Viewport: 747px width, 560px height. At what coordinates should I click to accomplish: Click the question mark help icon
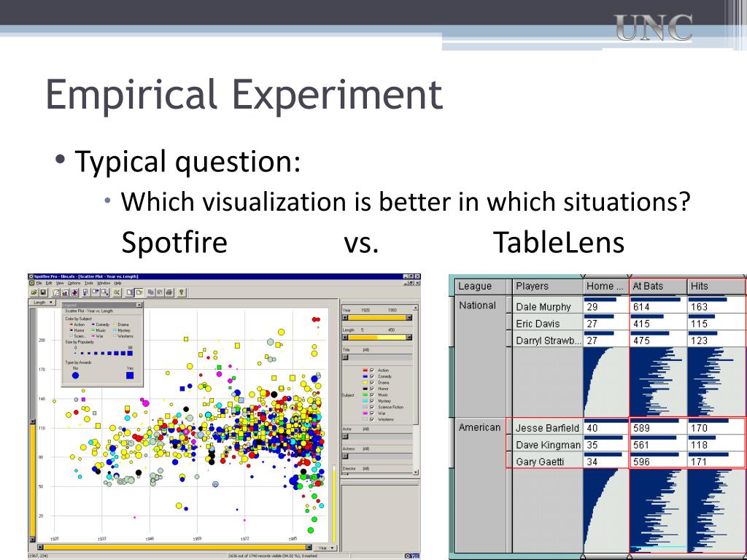coord(182,292)
